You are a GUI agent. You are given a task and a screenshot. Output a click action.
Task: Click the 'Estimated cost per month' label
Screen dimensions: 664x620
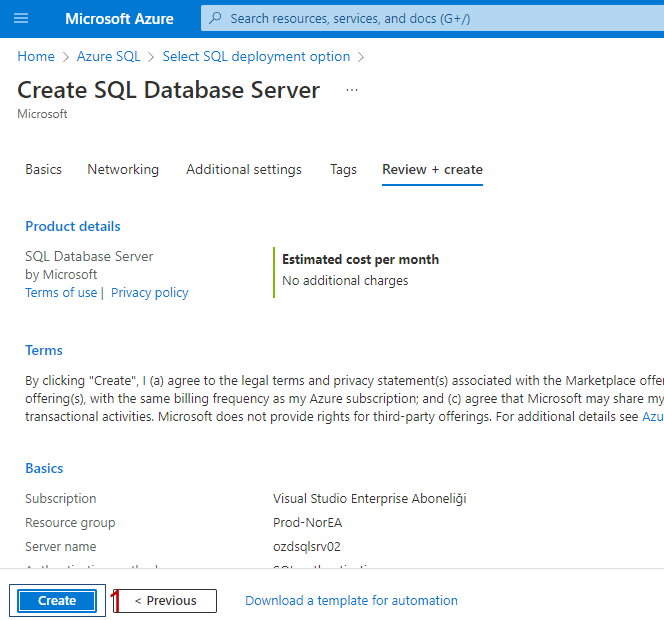pos(360,259)
